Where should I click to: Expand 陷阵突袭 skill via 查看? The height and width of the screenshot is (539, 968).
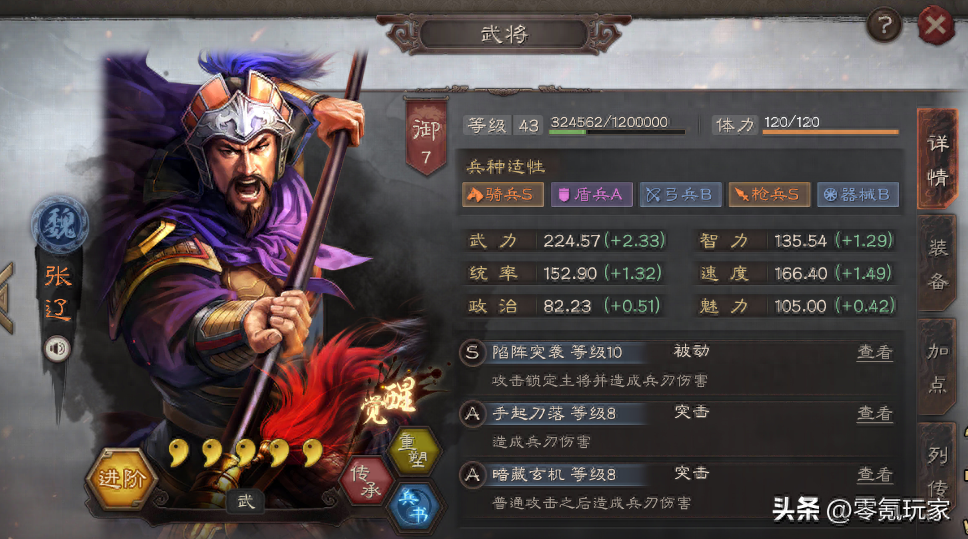coord(875,353)
